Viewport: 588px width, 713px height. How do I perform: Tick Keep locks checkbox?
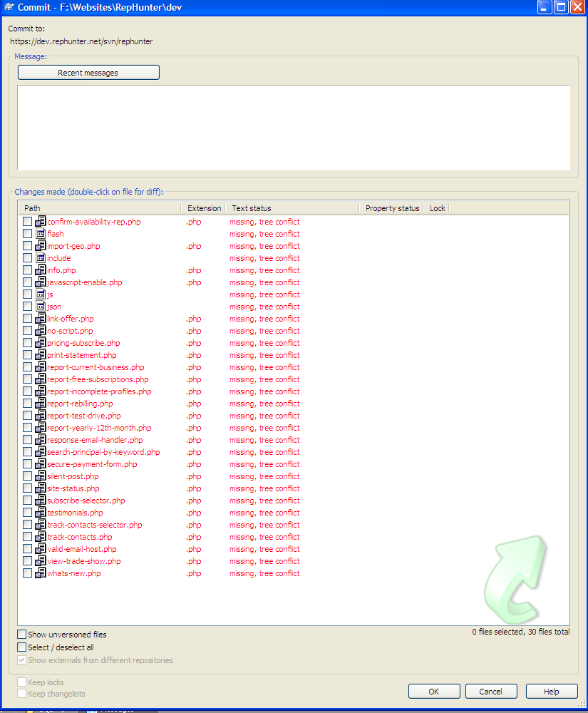pyautogui.click(x=22, y=682)
